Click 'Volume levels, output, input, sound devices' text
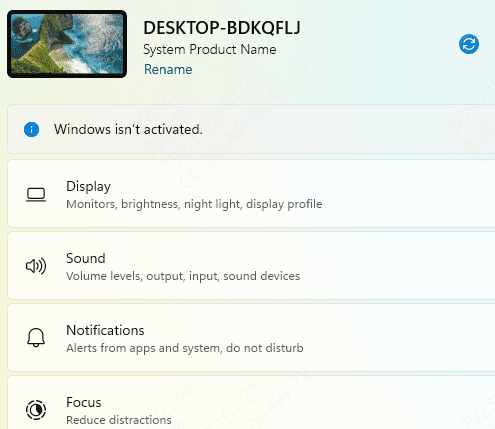The width and height of the screenshot is (495, 429). (183, 276)
